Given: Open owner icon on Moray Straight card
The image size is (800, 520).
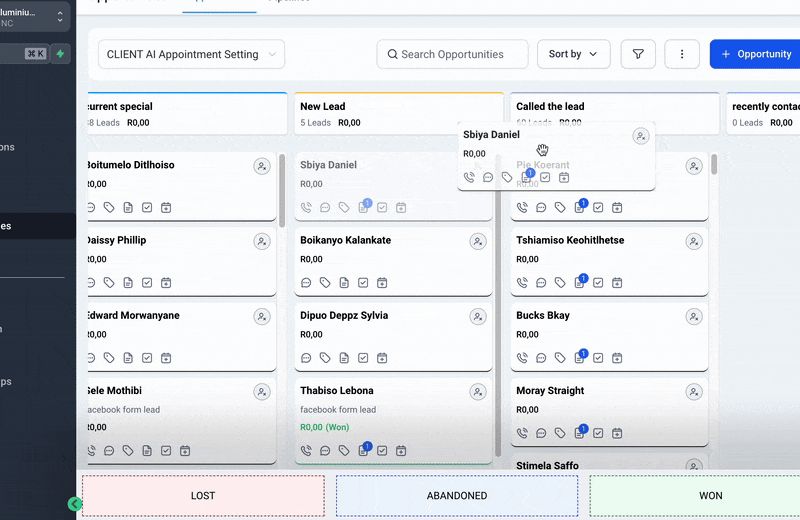Looking at the screenshot, I should pyautogui.click(x=694, y=392).
